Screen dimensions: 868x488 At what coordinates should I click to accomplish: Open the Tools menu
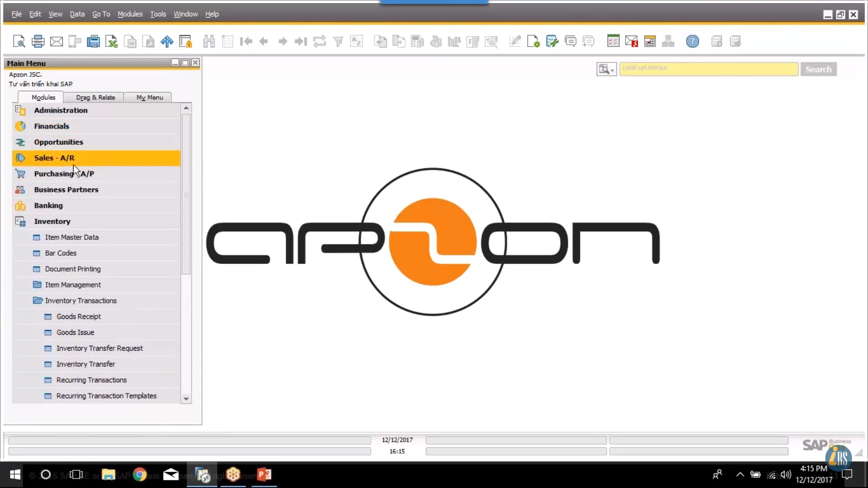tap(158, 14)
